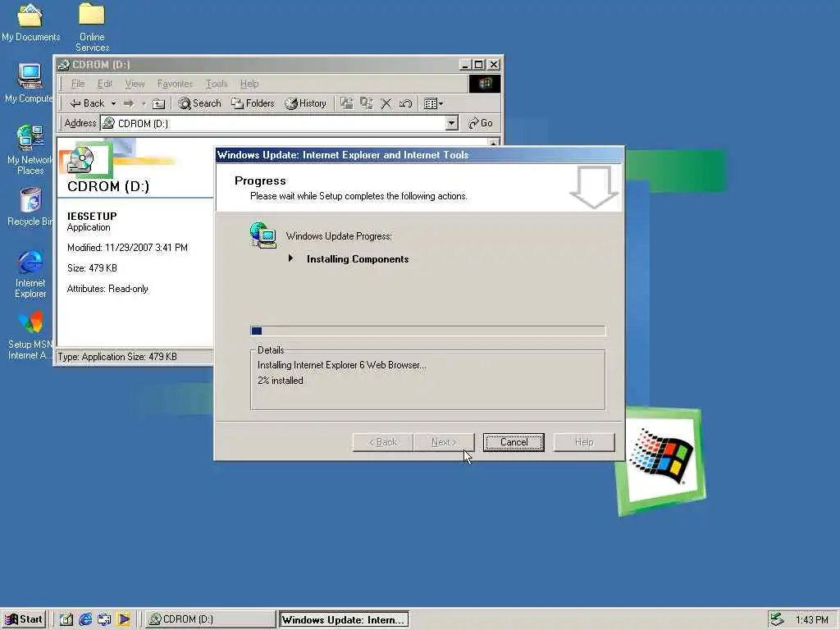Go up one folder level in CDROM window
Screen dimensions: 840x630
pyautogui.click(x=158, y=103)
